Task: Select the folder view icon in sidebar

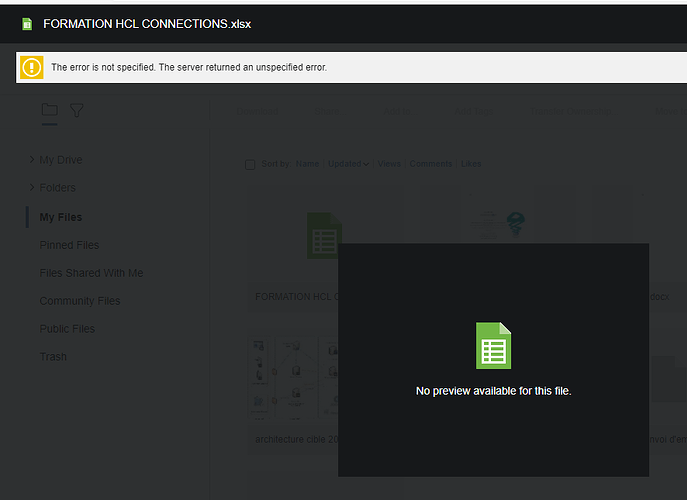Action: pyautogui.click(x=50, y=110)
